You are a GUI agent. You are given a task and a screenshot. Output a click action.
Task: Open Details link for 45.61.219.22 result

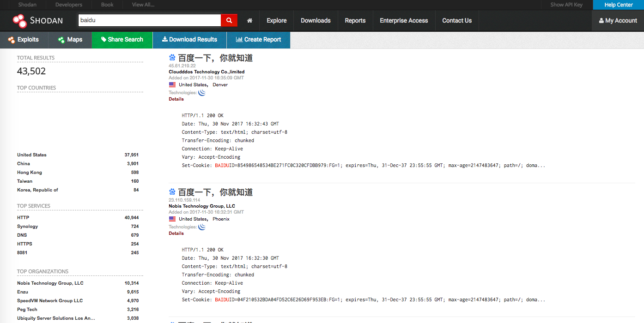coord(176,99)
